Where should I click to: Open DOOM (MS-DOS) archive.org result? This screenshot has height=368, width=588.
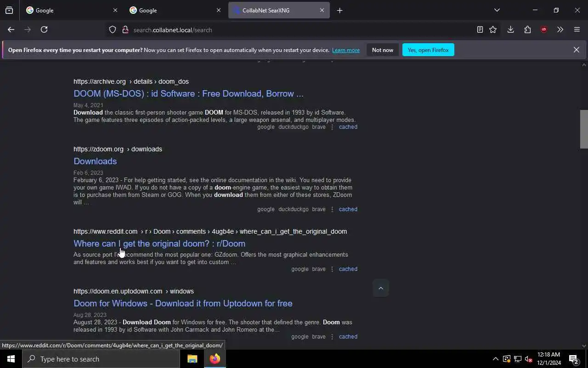tap(188, 93)
